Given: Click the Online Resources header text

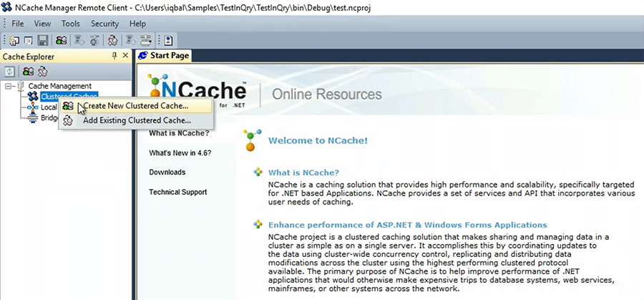Looking at the screenshot, I should (x=327, y=94).
